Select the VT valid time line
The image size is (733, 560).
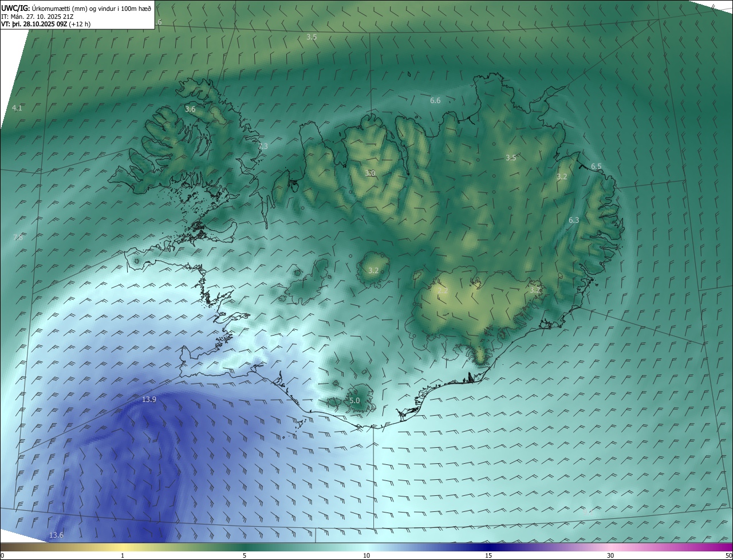(46, 25)
